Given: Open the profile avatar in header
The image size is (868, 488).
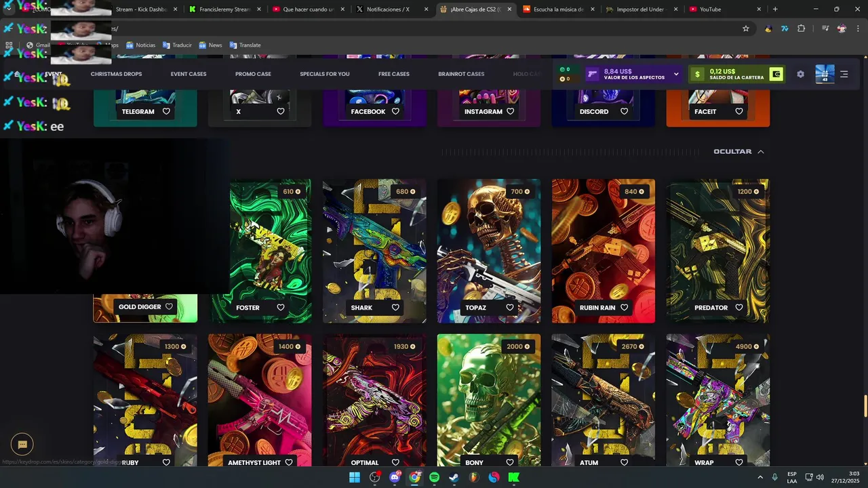Looking at the screenshot, I should (x=825, y=74).
